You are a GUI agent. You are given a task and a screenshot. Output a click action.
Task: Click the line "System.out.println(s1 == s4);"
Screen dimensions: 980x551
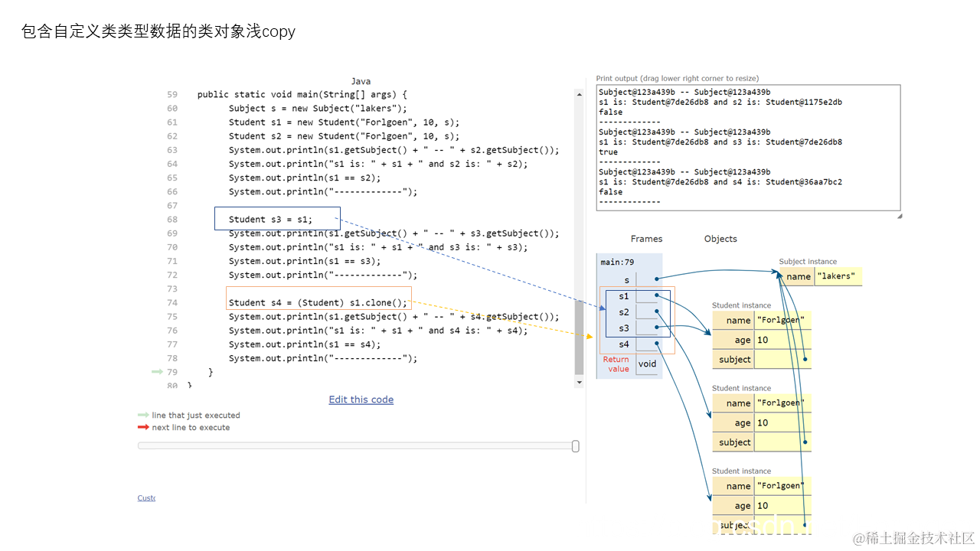tap(304, 344)
